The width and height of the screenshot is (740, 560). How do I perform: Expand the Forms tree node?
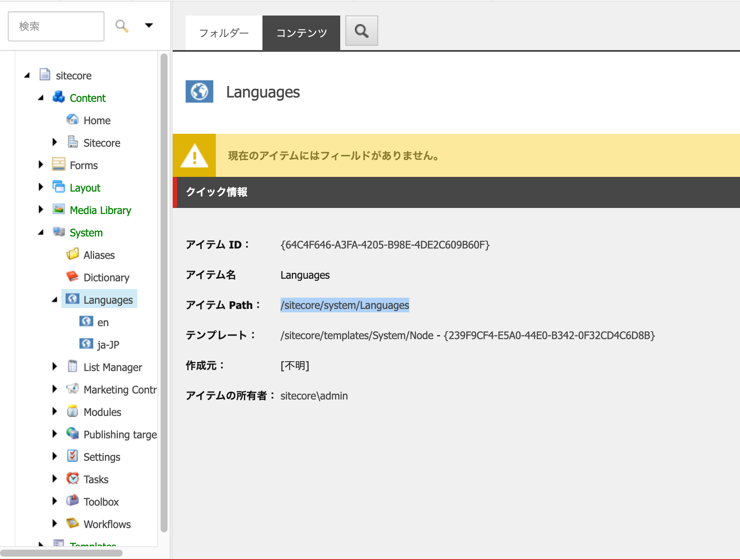tap(41, 164)
